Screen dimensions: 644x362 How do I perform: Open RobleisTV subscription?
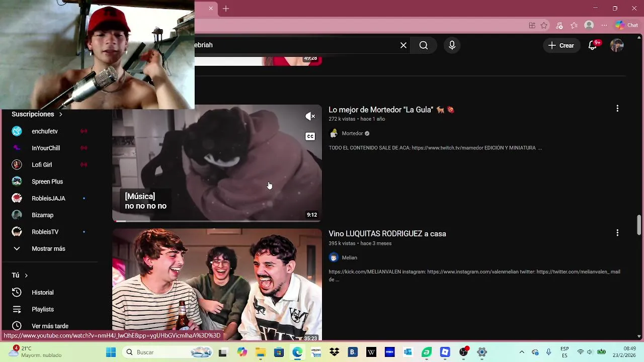(x=49, y=232)
